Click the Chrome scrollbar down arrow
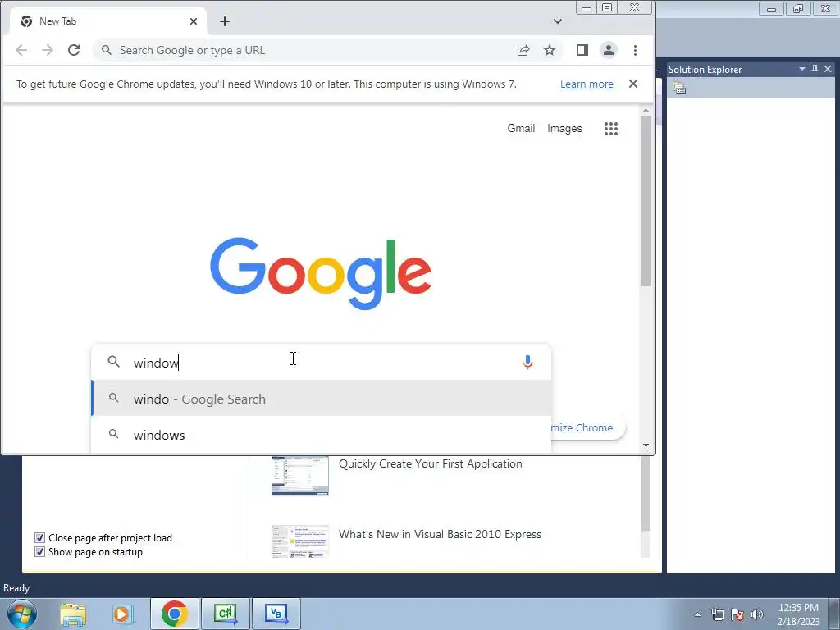Screen dimensions: 840x630 pos(646,445)
